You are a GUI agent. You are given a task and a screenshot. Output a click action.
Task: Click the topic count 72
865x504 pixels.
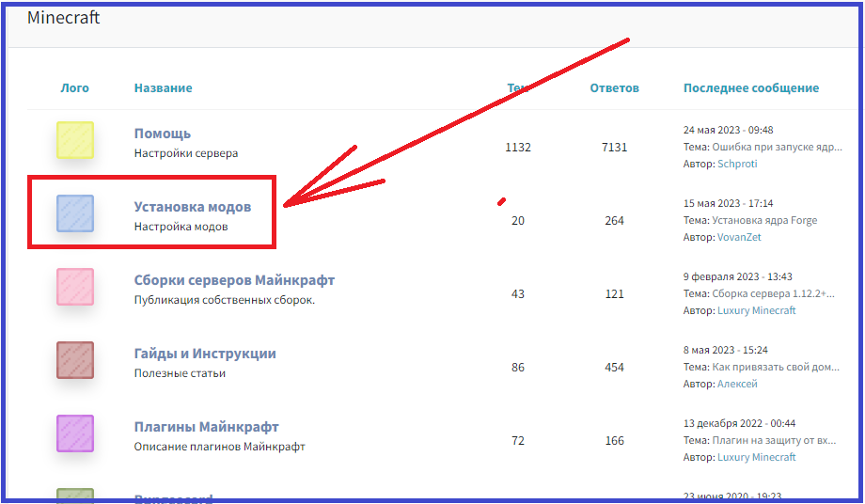click(x=518, y=441)
